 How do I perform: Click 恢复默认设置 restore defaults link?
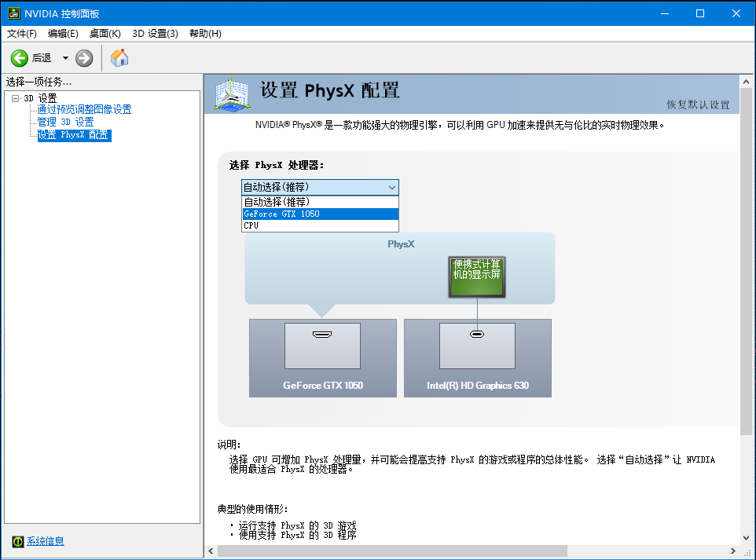click(x=698, y=104)
